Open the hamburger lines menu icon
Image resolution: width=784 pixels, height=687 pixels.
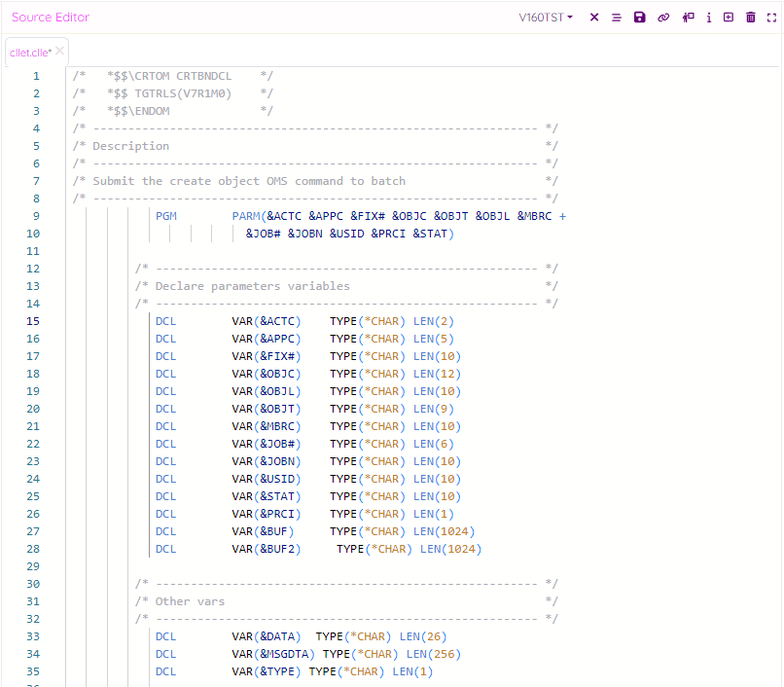pos(617,18)
